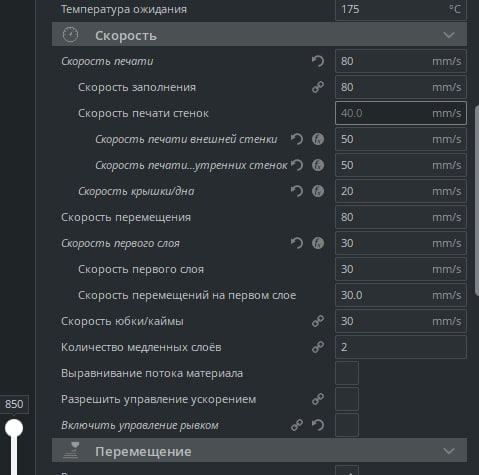Click the Температура ожидания field showing 175
Viewport: 479px width, 475px height.
click(x=401, y=9)
